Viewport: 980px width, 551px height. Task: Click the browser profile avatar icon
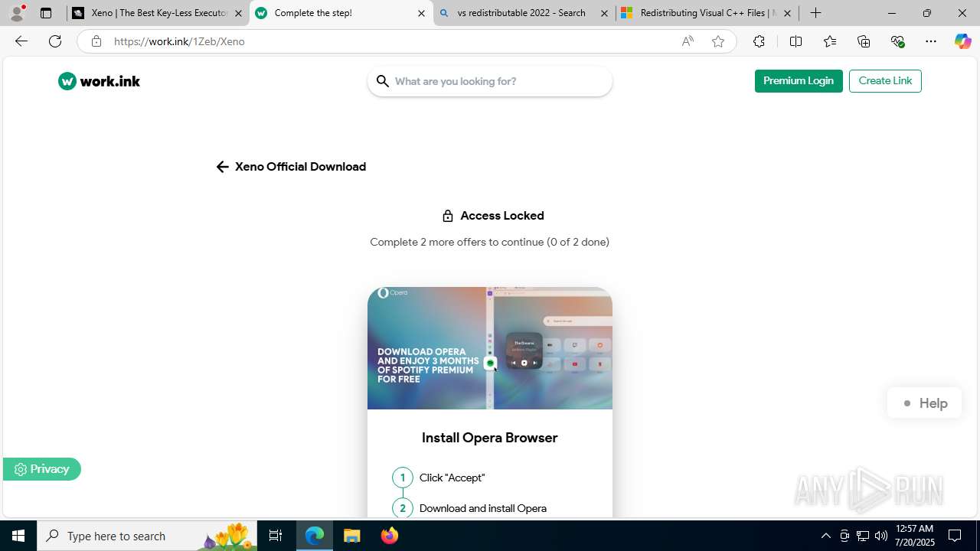(17, 13)
